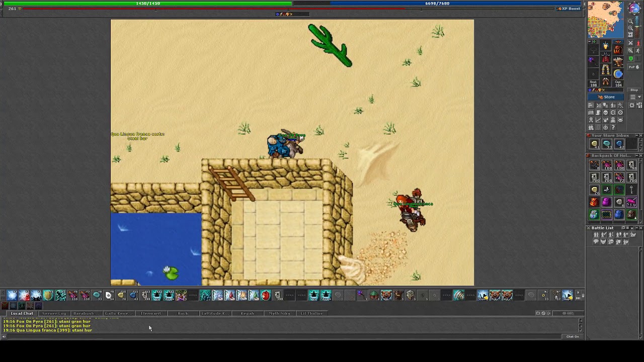Viewport: 644px width, 362px height.
Task: Click the question mark help icon
Action: (613, 127)
